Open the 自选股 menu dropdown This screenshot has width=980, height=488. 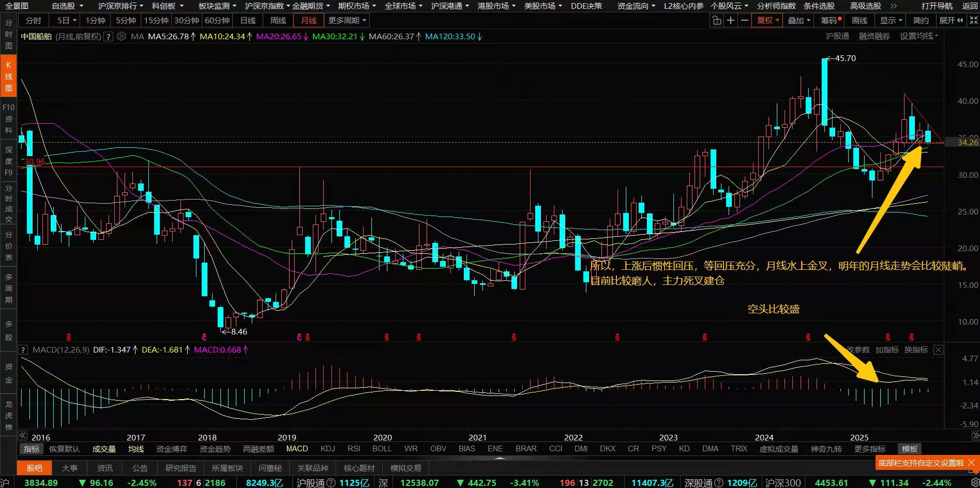[x=67, y=6]
